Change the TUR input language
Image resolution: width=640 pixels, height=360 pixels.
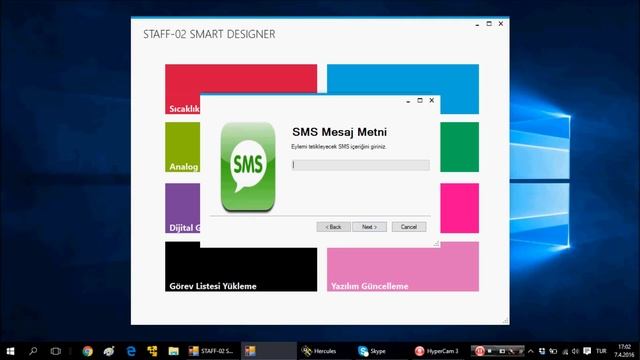pos(601,351)
